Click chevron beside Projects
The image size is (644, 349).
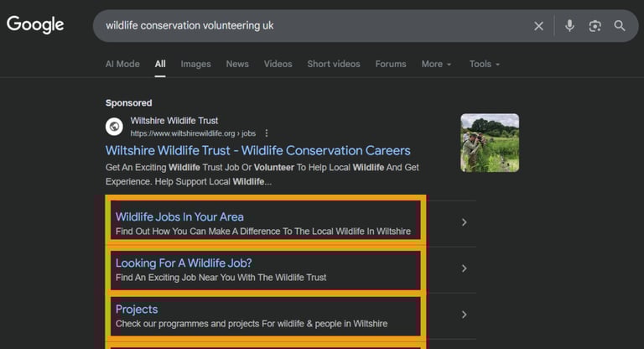tap(464, 315)
